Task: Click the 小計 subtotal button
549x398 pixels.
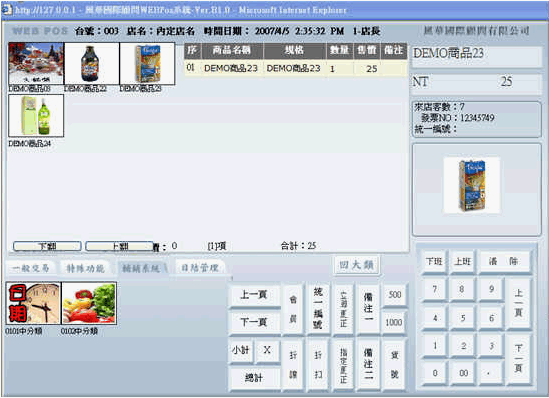Action: click(x=241, y=350)
